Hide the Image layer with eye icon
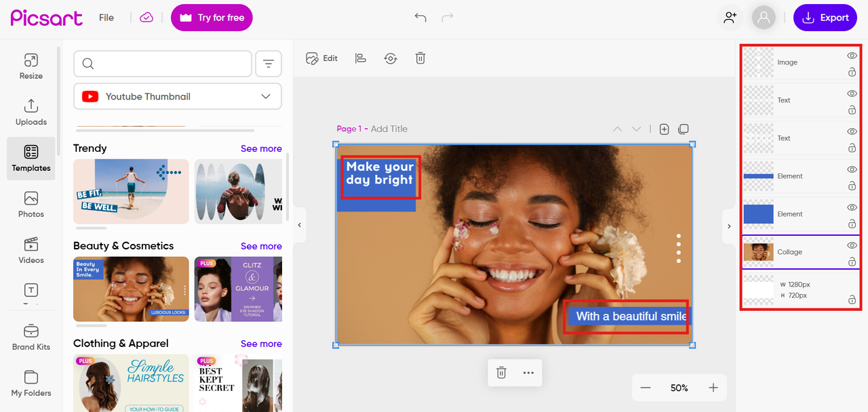 click(852, 56)
